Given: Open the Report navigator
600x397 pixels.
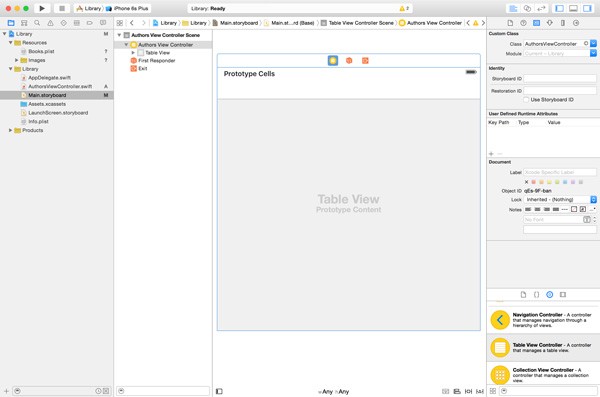Looking at the screenshot, I should click(103, 23).
